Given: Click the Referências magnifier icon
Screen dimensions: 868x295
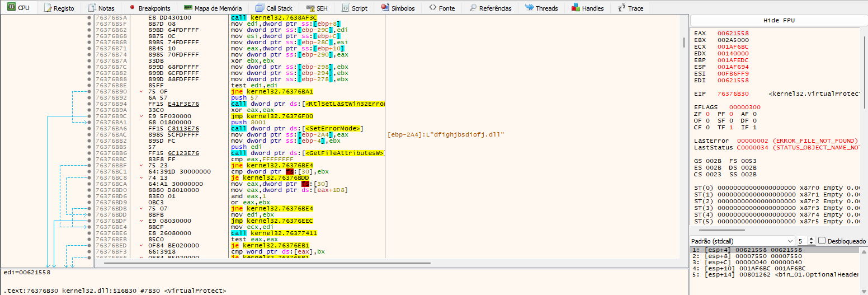Looking at the screenshot, I should [473, 8].
